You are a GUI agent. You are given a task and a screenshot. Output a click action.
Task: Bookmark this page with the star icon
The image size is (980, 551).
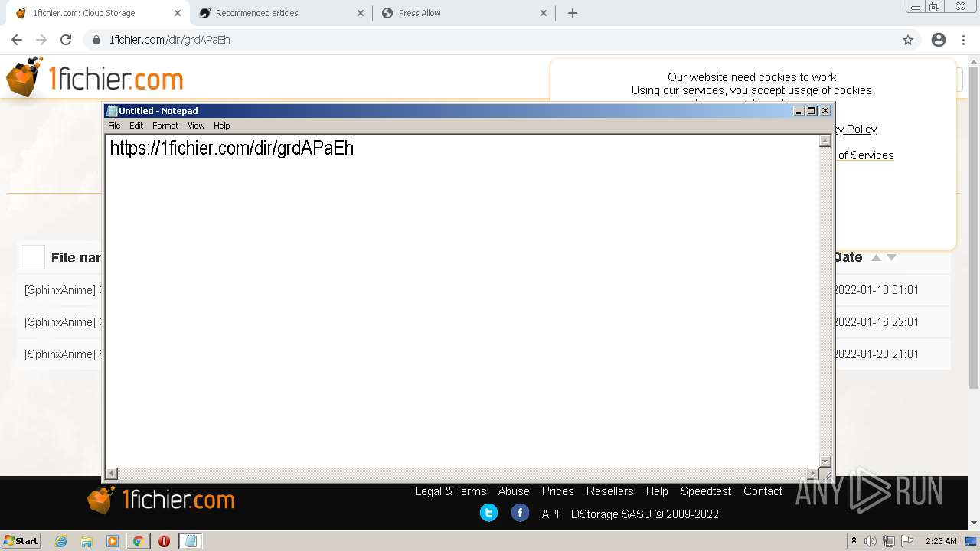tap(908, 40)
